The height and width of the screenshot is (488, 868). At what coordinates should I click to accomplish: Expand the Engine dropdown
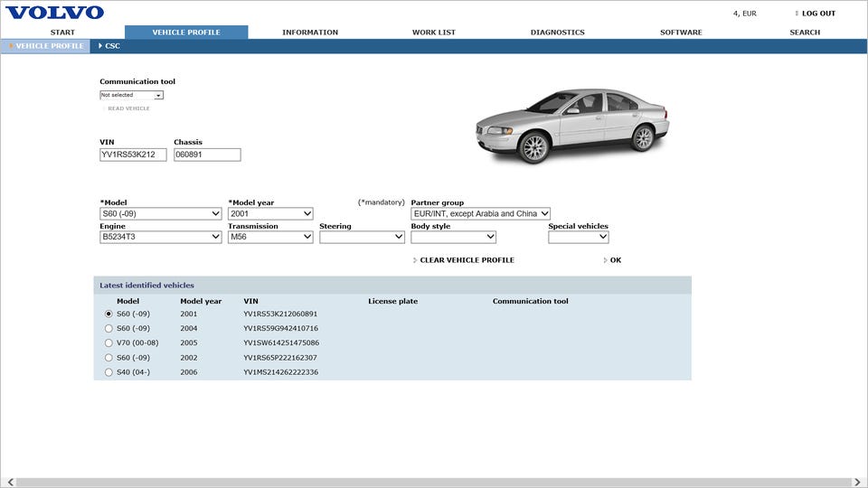pos(160,237)
